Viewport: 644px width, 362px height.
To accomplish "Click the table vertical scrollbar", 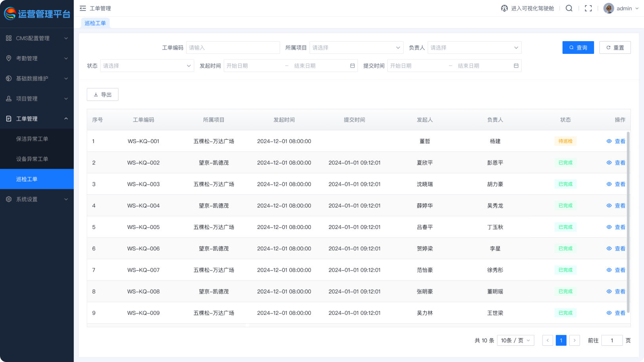I will 628,222.
